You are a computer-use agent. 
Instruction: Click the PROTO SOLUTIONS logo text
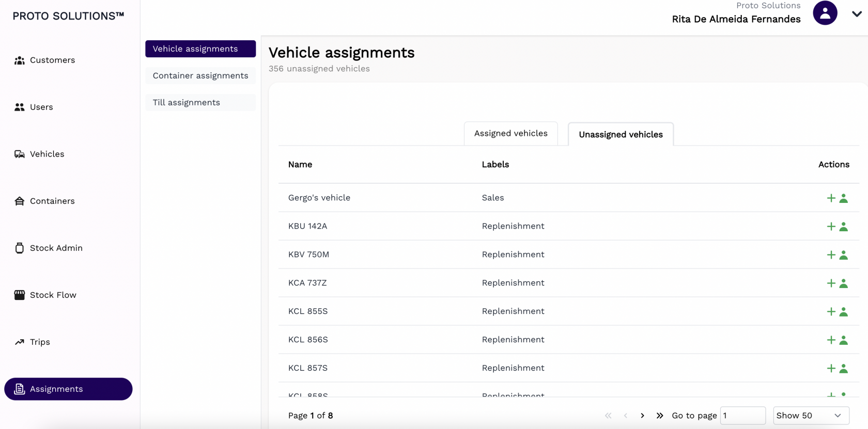pos(68,16)
